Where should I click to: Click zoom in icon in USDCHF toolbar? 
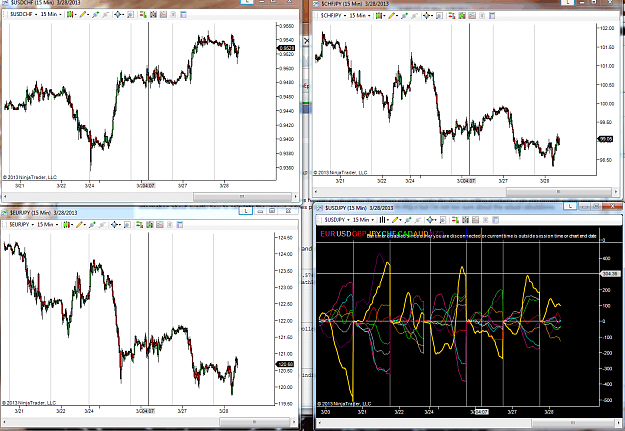click(x=95, y=14)
